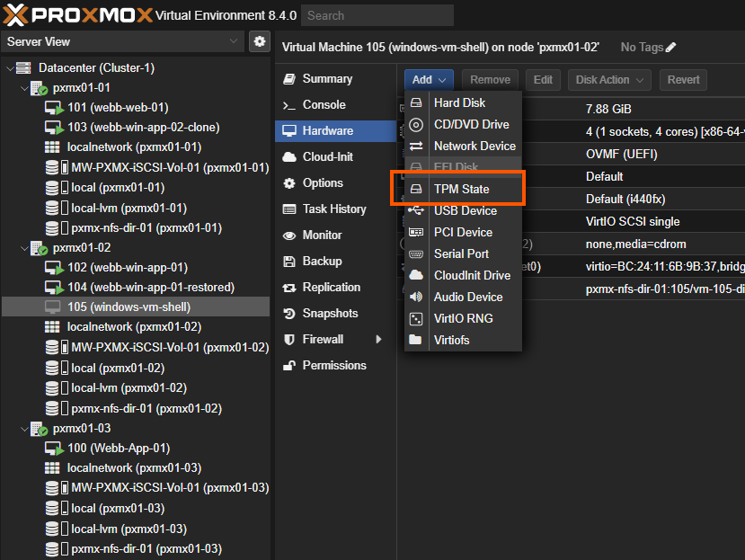Switch to the Cloud-Init tab

click(335, 157)
